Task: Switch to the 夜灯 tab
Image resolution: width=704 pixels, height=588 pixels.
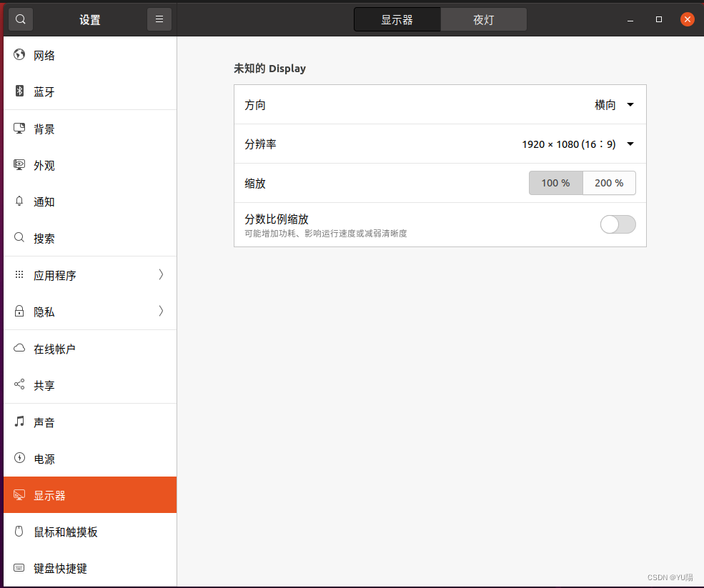Action: coord(484,20)
